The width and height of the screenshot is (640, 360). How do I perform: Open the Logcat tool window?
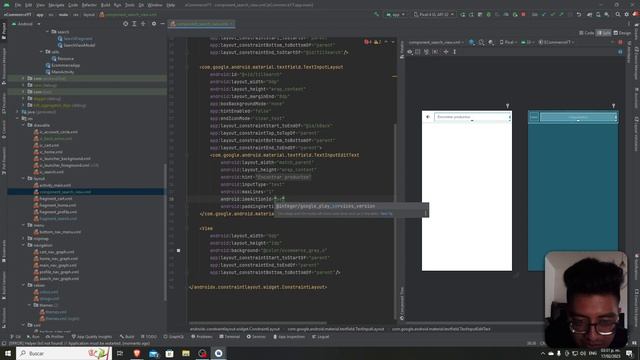point(321,337)
